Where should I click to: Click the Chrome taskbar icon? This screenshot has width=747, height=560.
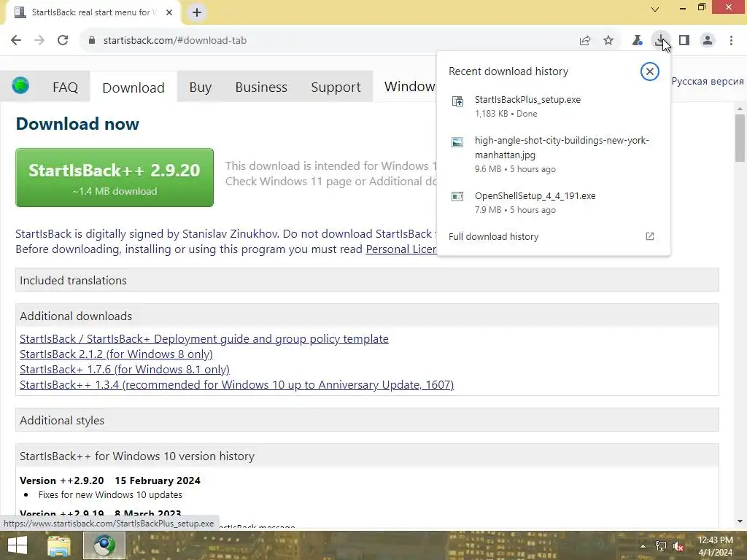[x=104, y=545]
